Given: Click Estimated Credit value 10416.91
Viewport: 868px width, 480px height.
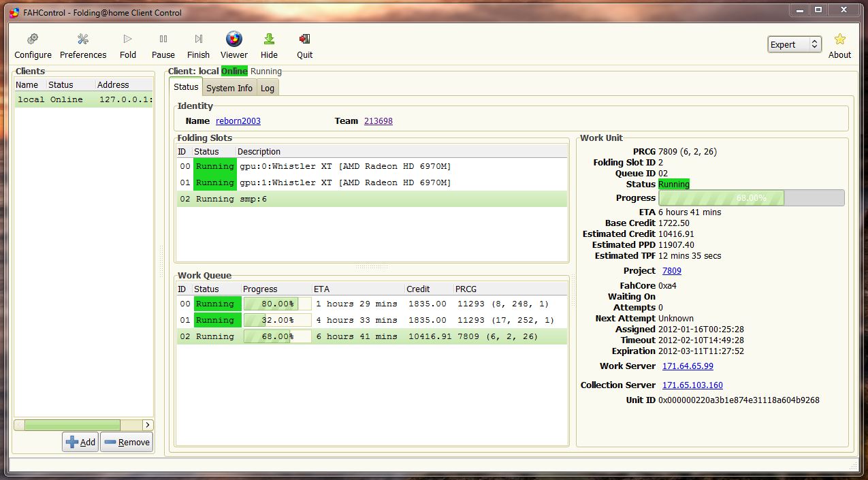Looking at the screenshot, I should pos(676,234).
